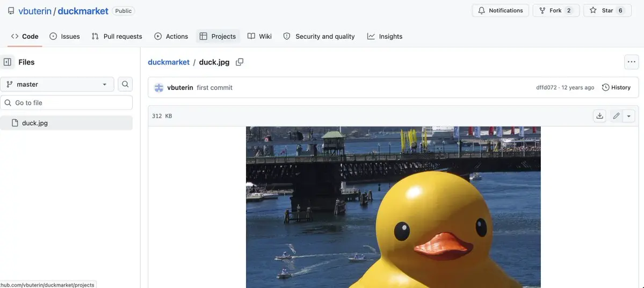Screen dimensions: 644x288
Task: Open the Security and quality tab
Action: pos(319,36)
